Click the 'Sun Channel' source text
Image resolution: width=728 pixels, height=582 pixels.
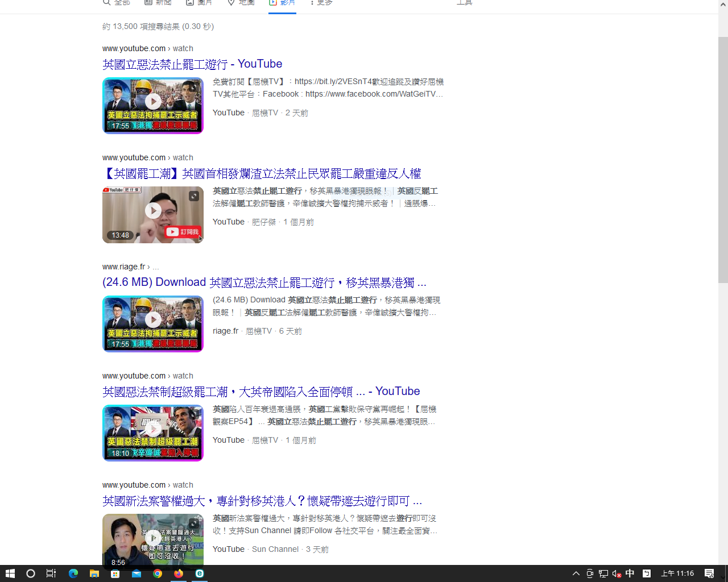coord(275,549)
